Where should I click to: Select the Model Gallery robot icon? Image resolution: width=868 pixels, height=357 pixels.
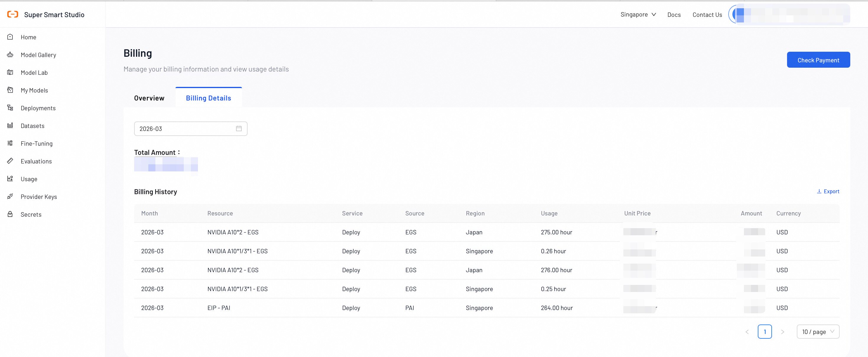[x=10, y=55]
